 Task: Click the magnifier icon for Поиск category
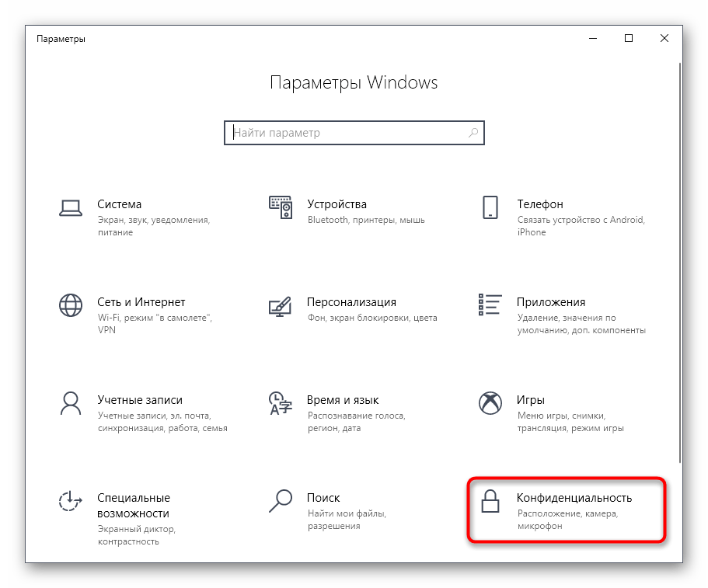pos(281,501)
